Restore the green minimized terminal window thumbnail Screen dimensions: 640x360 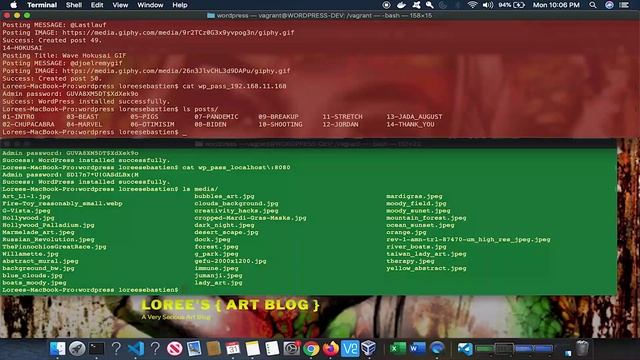tap(484, 349)
